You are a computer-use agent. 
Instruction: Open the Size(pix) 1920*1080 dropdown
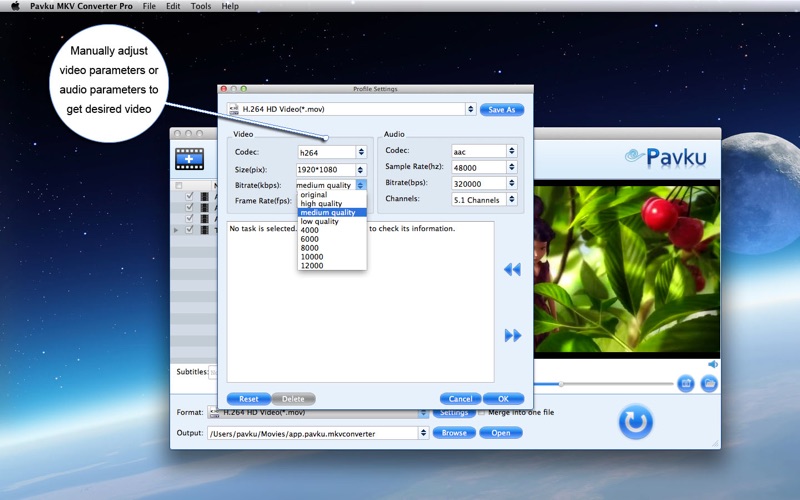[332, 169]
